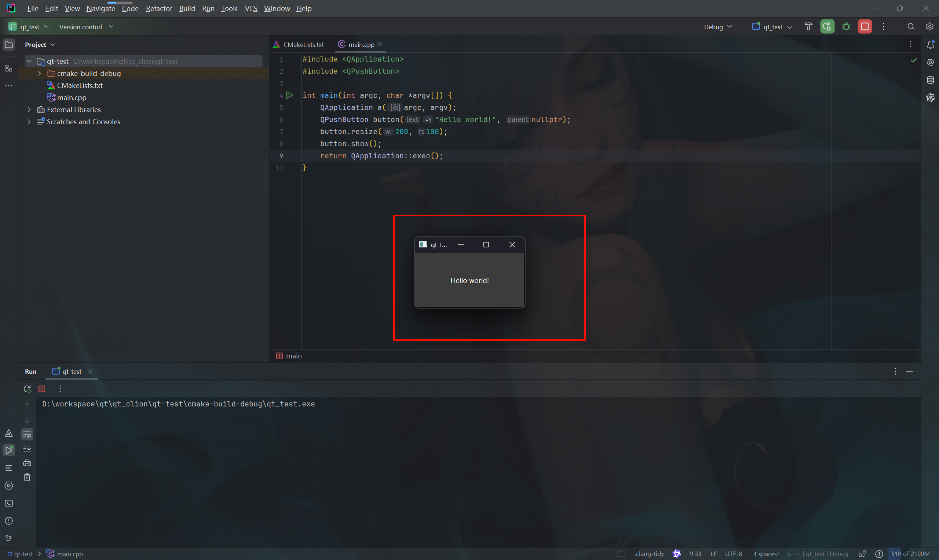Clear the Run console with trash icon
The image size is (939, 560).
click(x=27, y=477)
